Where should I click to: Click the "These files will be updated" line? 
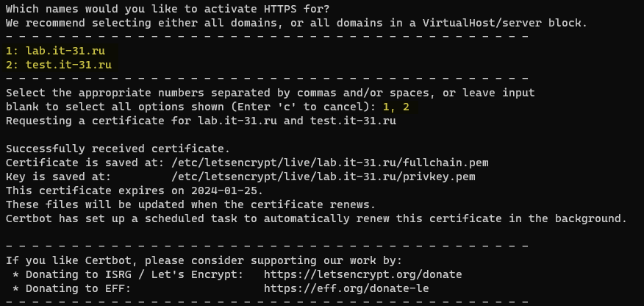click(x=190, y=204)
